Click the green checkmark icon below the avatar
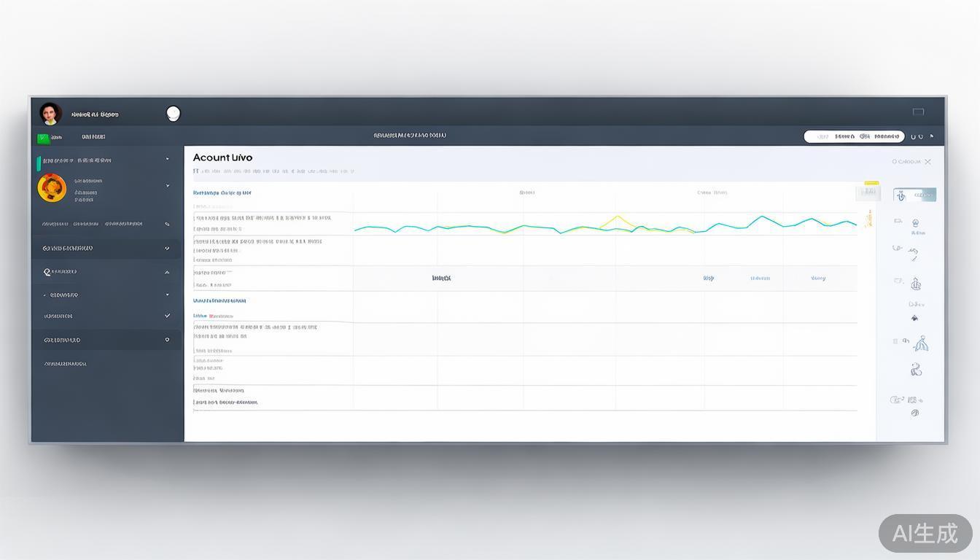 pos(43,137)
